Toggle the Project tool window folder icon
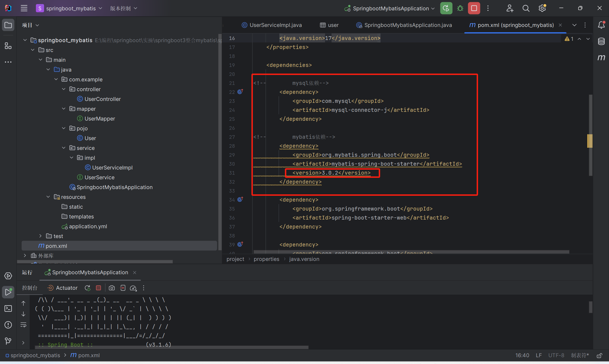Viewport: 609px width, 364px height. 8,25
